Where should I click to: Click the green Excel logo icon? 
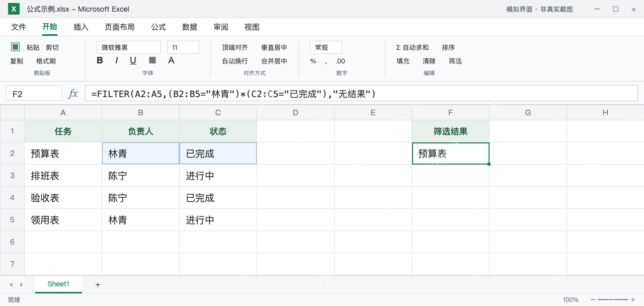(14, 9)
